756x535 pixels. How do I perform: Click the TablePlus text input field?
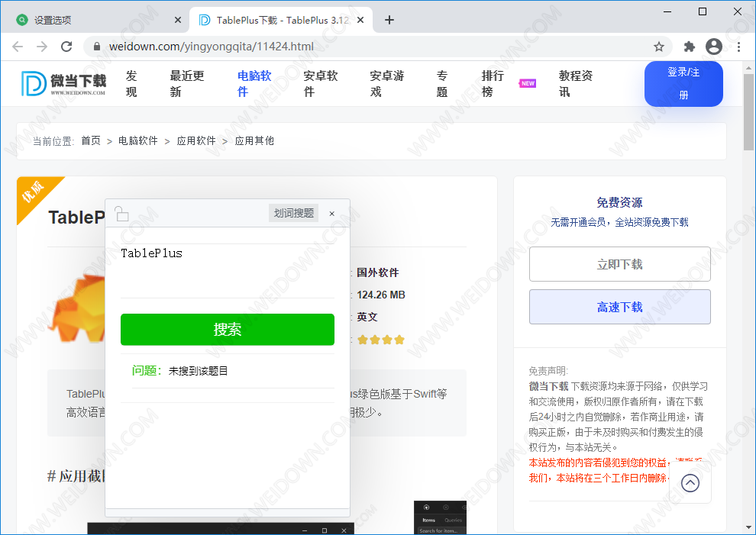227,270
